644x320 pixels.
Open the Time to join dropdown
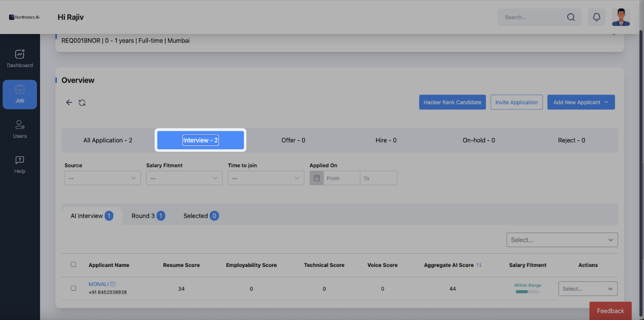[266, 178]
